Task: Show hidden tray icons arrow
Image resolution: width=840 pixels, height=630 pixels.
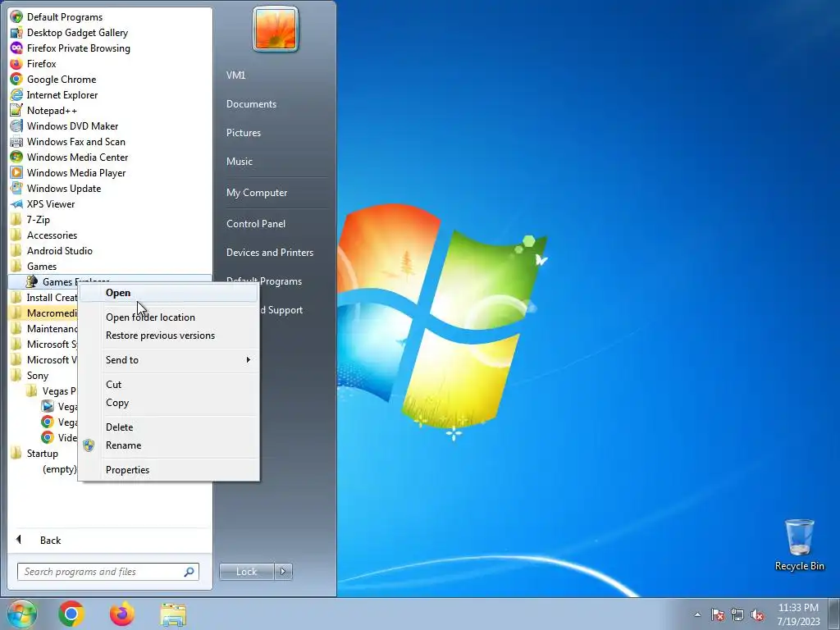Action: pyautogui.click(x=697, y=614)
